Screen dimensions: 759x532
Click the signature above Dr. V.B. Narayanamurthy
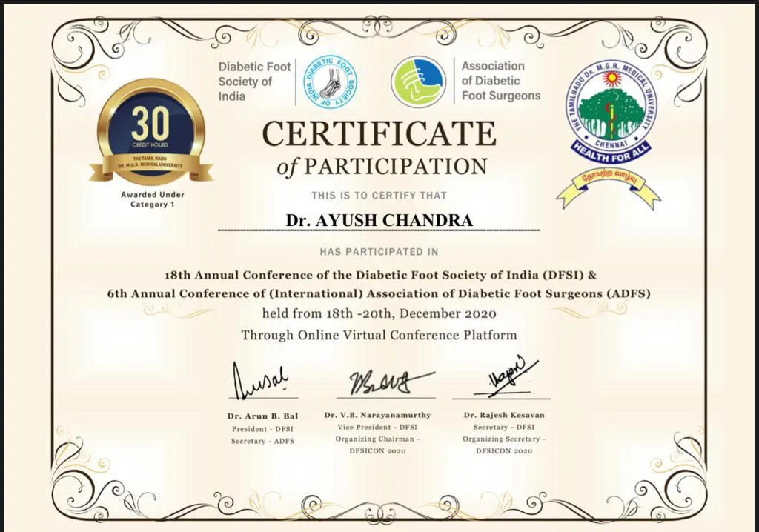392,382
